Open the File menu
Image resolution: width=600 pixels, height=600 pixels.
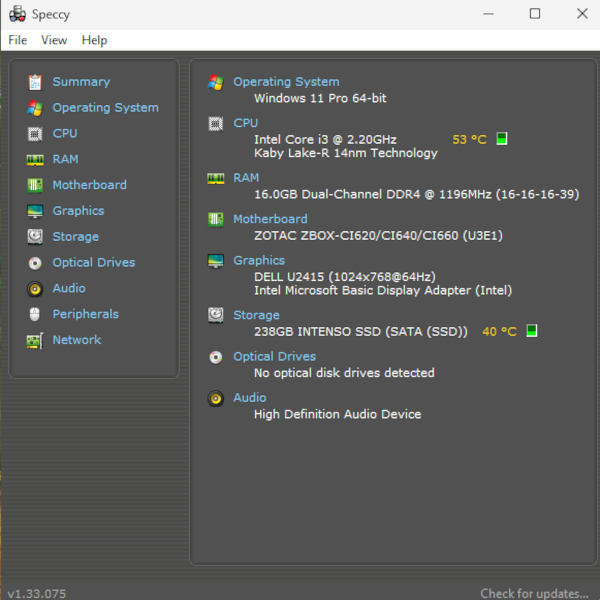18,40
